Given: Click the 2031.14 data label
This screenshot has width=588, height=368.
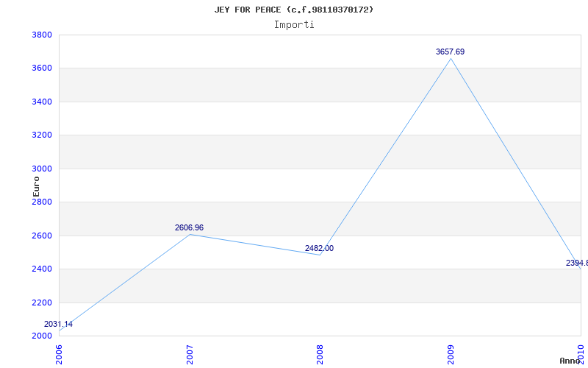Looking at the screenshot, I should click(58, 324).
